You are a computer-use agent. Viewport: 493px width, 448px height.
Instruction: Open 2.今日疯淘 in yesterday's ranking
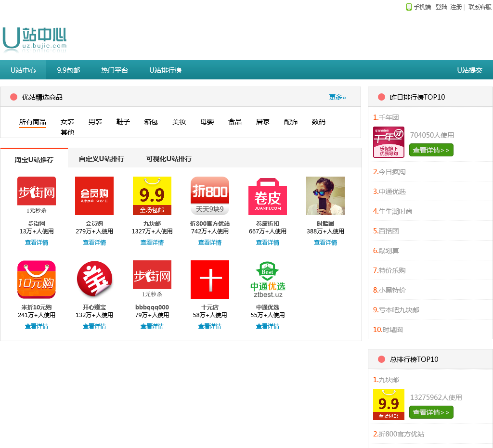click(389, 172)
